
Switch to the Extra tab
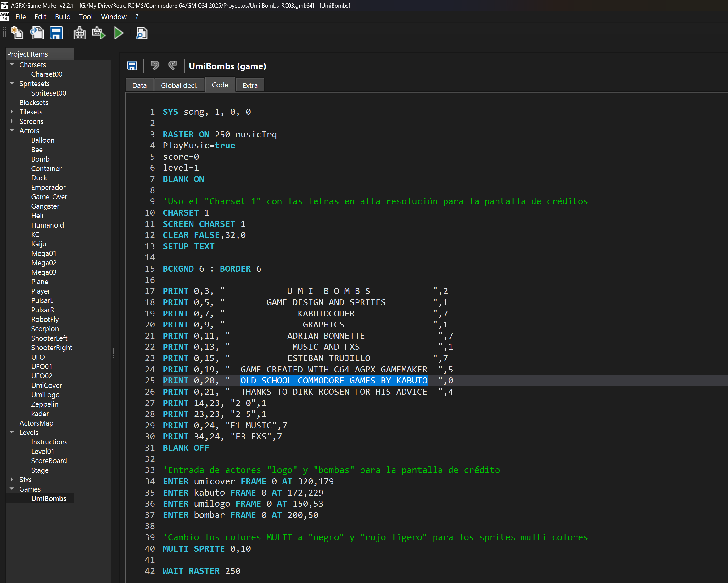250,85
